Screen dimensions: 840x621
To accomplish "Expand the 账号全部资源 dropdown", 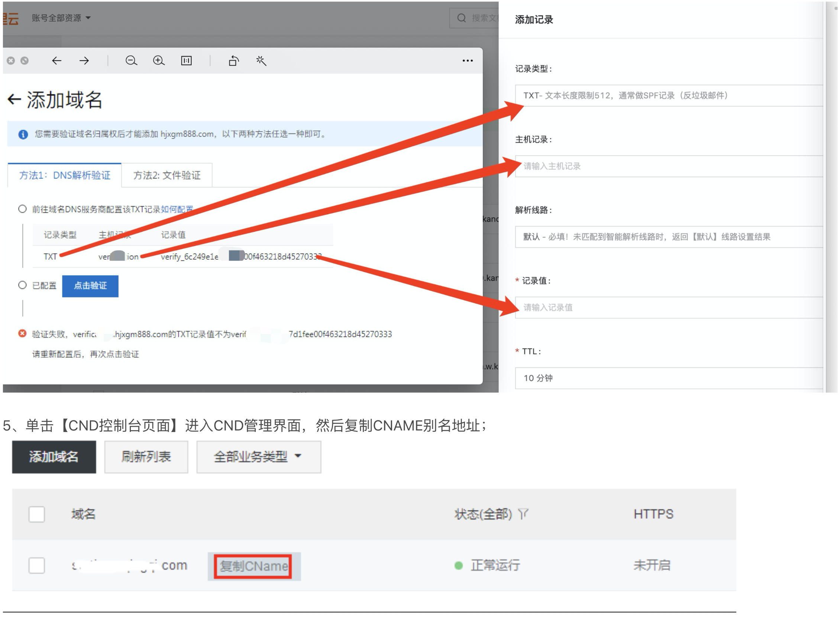I will pos(61,18).
